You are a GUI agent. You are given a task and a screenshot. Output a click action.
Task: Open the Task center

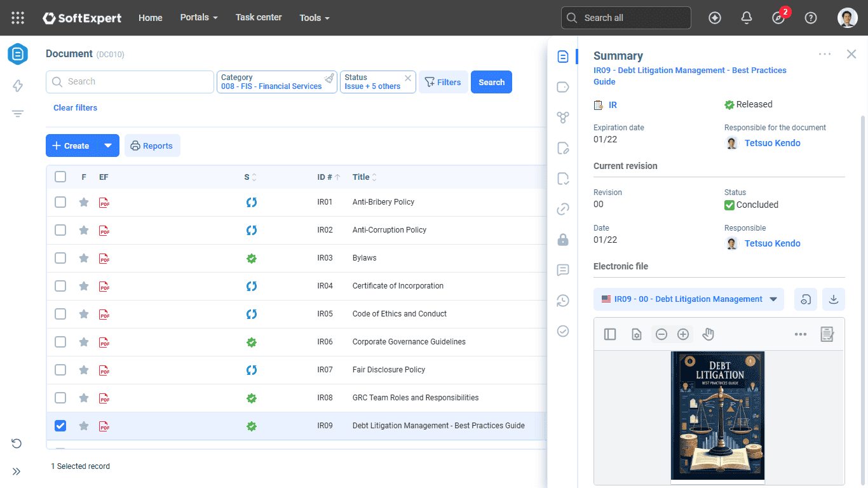[x=259, y=17]
